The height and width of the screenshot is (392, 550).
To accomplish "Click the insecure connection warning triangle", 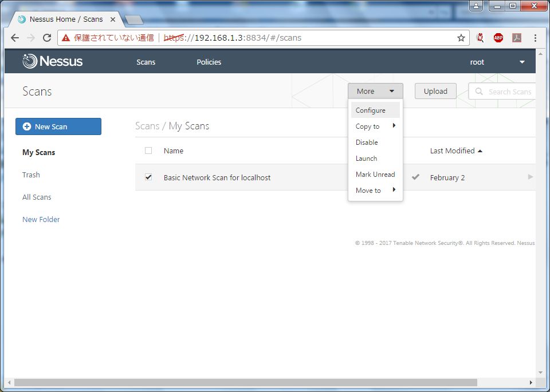I will tap(66, 38).
